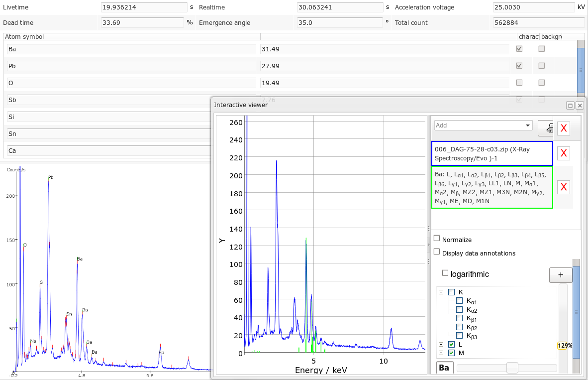Viewport: 588px width, 380px height.
Task: Toggle the background checkbox for Pb
Action: click(541, 66)
